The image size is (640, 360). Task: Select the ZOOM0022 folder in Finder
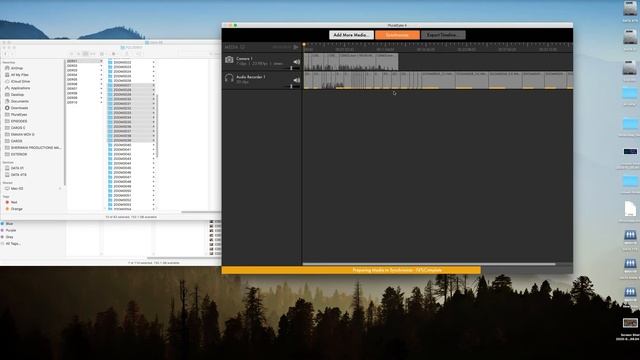point(122,62)
